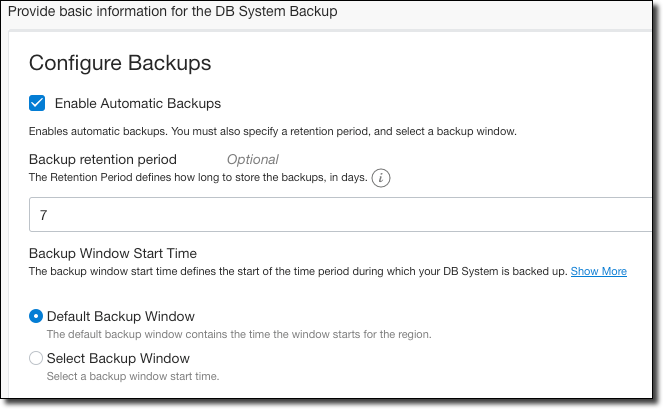The width and height of the screenshot is (663, 409).
Task: Click the backup window start time description
Action: coord(297,271)
